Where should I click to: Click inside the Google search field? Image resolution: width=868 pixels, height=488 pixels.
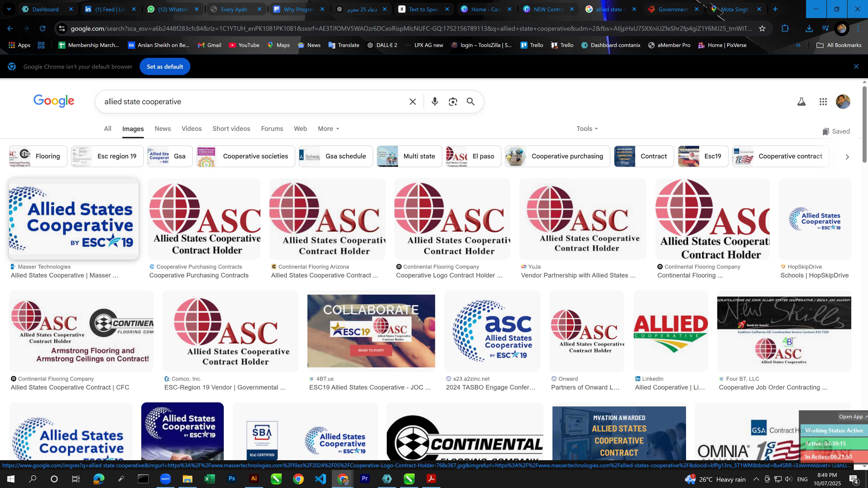tap(253, 102)
